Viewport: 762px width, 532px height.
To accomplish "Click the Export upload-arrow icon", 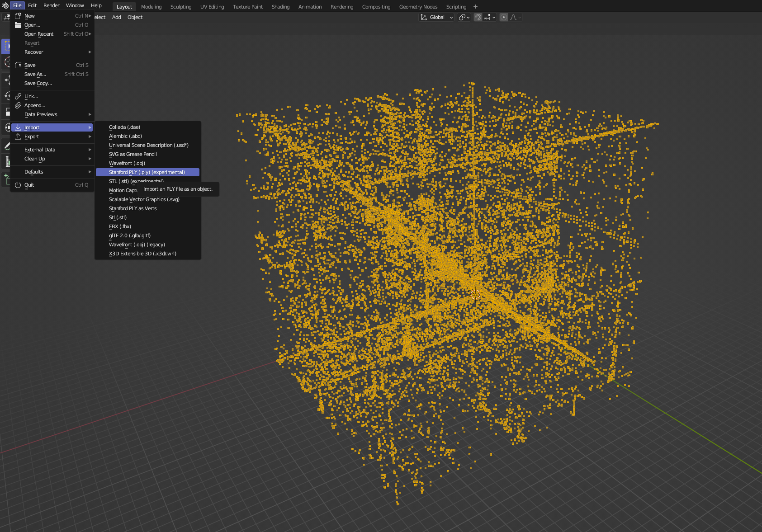I will click(18, 137).
